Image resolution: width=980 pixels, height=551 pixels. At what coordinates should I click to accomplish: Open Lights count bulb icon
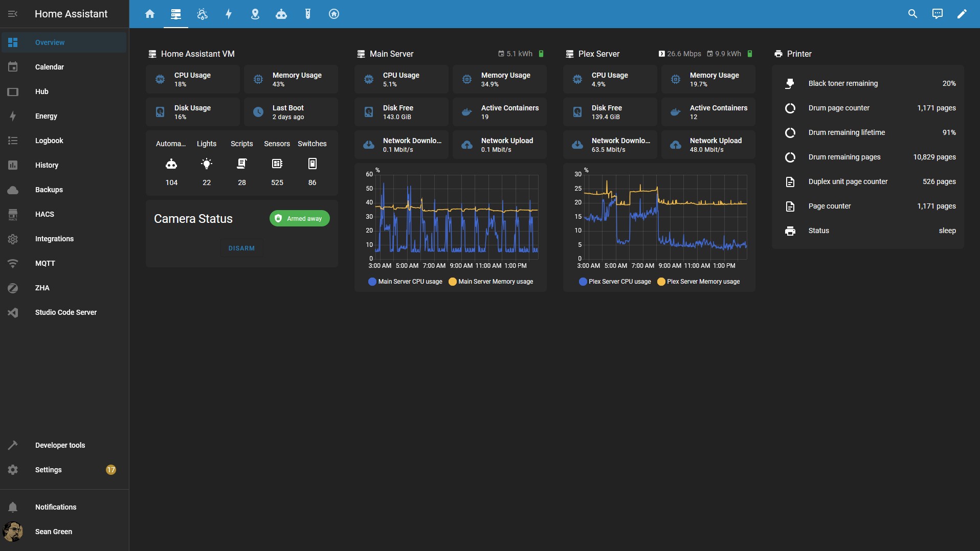click(x=207, y=164)
